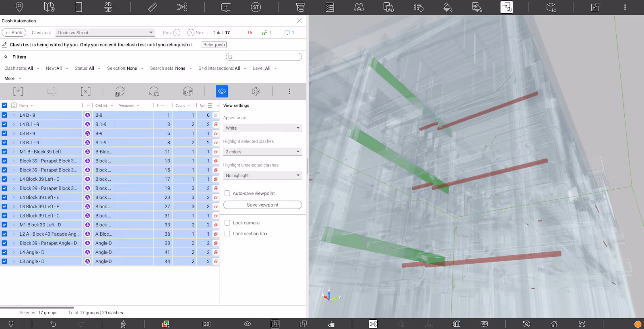
Task: Sort by the Name column header
Action: coord(27,106)
